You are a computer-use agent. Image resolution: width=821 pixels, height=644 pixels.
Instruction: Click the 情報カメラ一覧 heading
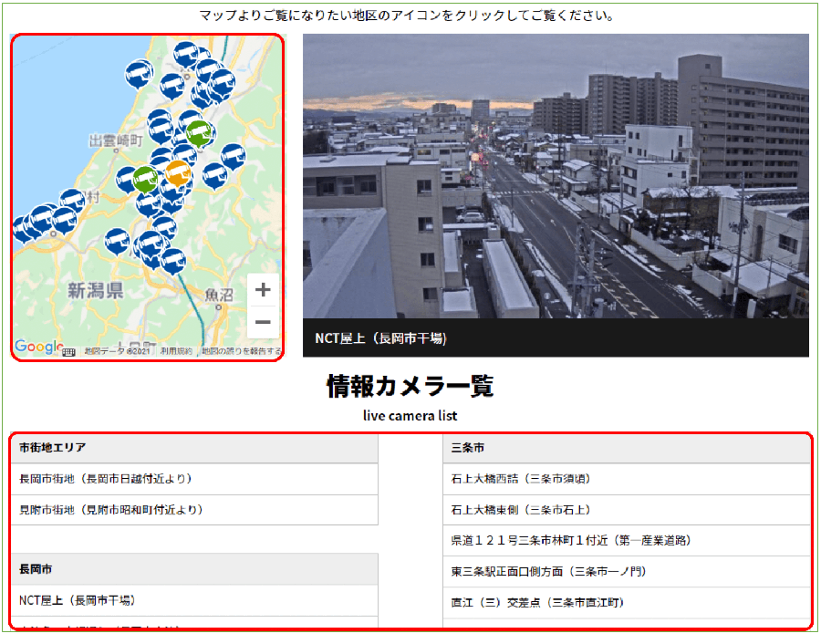410,387
